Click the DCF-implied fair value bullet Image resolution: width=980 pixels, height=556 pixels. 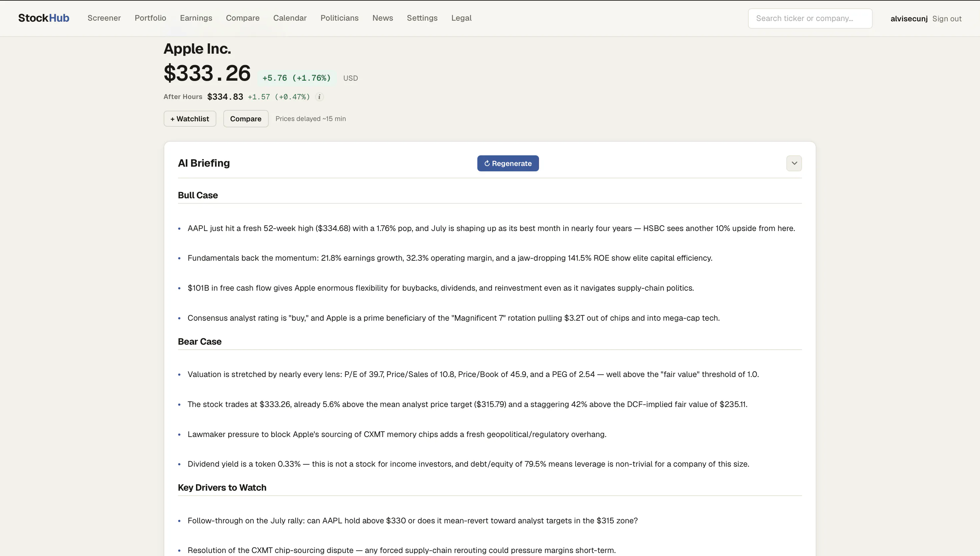(467, 404)
